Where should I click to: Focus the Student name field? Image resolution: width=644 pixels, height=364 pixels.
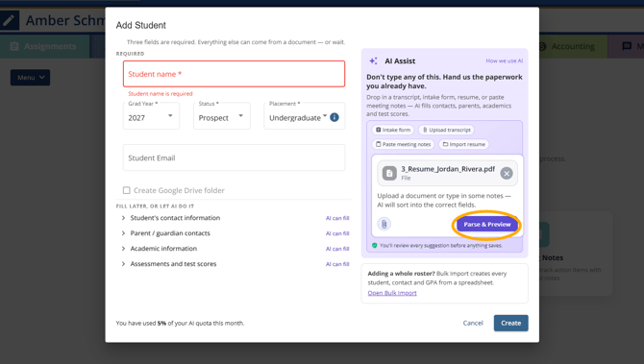pyautogui.click(x=235, y=74)
